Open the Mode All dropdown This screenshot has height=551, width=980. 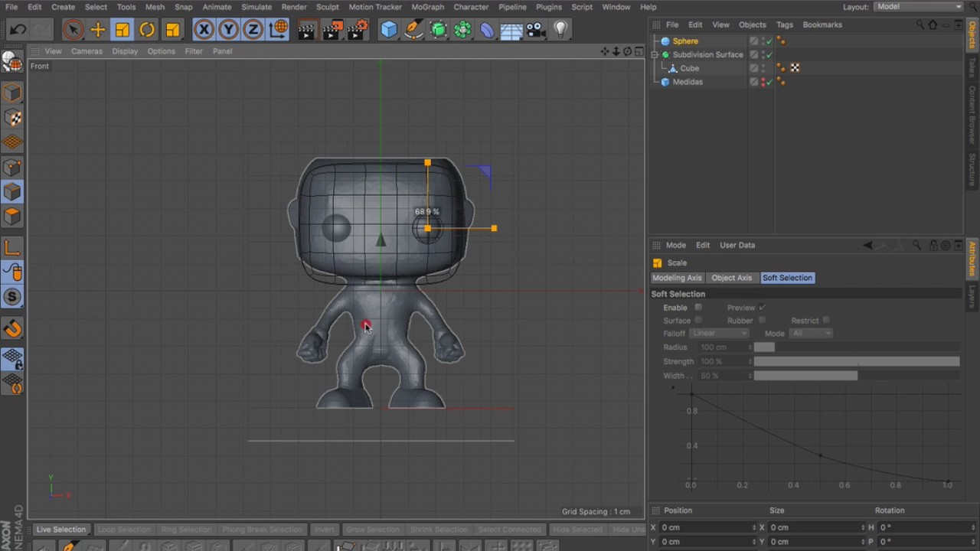click(811, 334)
